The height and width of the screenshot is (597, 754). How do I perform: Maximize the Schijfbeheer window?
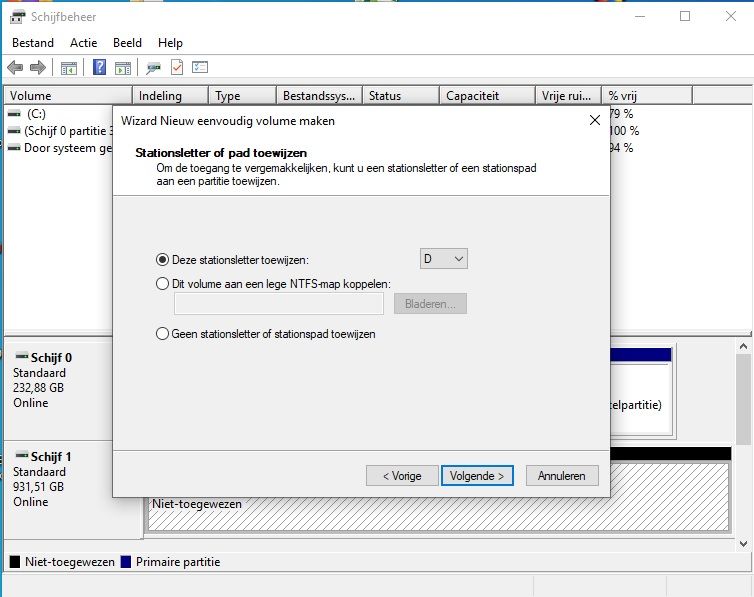pyautogui.click(x=685, y=16)
